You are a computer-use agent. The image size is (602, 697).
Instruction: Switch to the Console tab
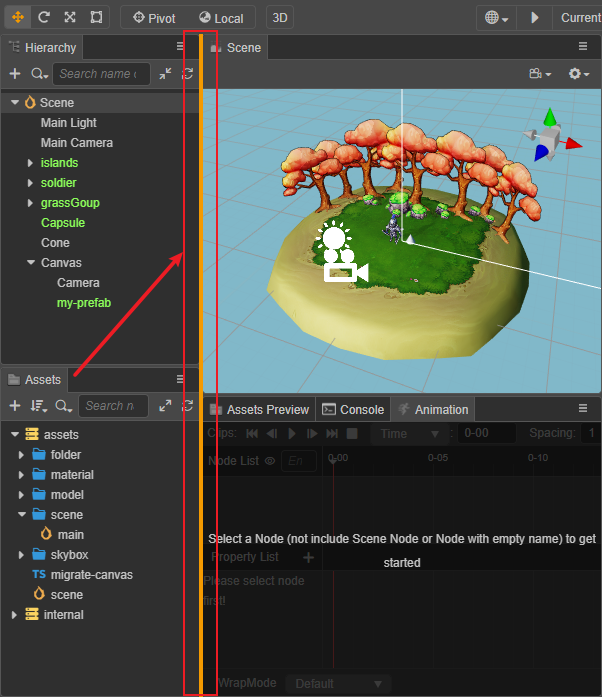tap(353, 409)
